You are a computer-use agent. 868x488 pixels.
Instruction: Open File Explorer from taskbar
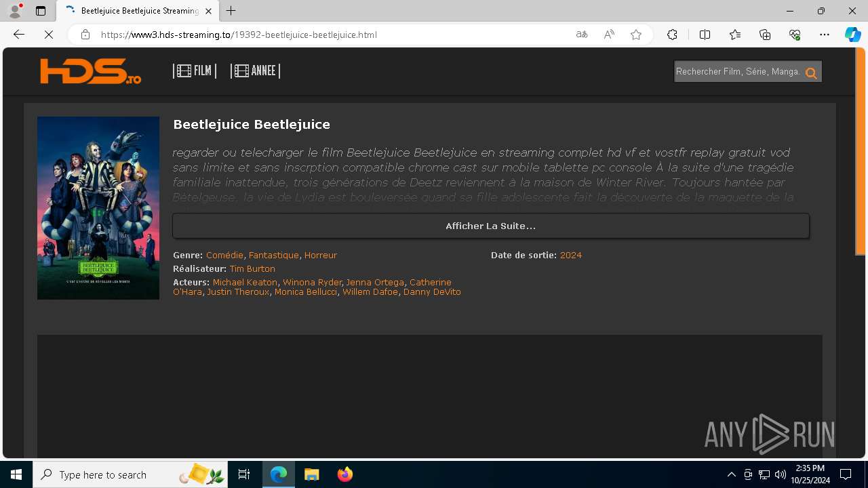tap(312, 474)
